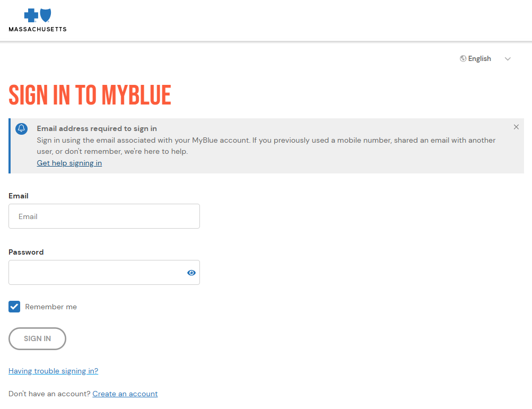The width and height of the screenshot is (532, 409).
Task: Uncheck the Remember me checkbox
Action: coord(14,307)
